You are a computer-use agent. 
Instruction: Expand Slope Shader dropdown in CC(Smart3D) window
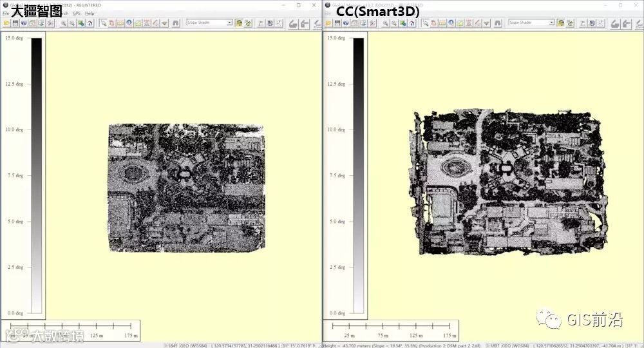(551, 23)
